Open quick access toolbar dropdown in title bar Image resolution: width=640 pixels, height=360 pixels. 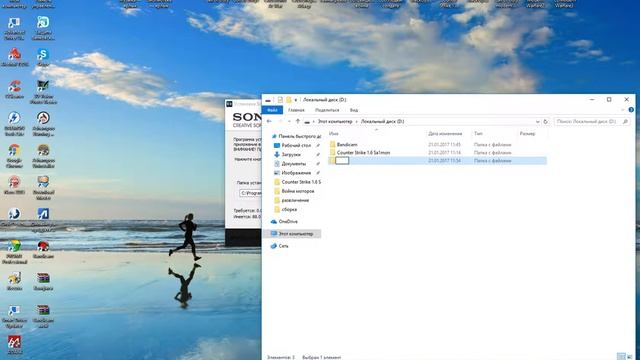tap(296, 100)
